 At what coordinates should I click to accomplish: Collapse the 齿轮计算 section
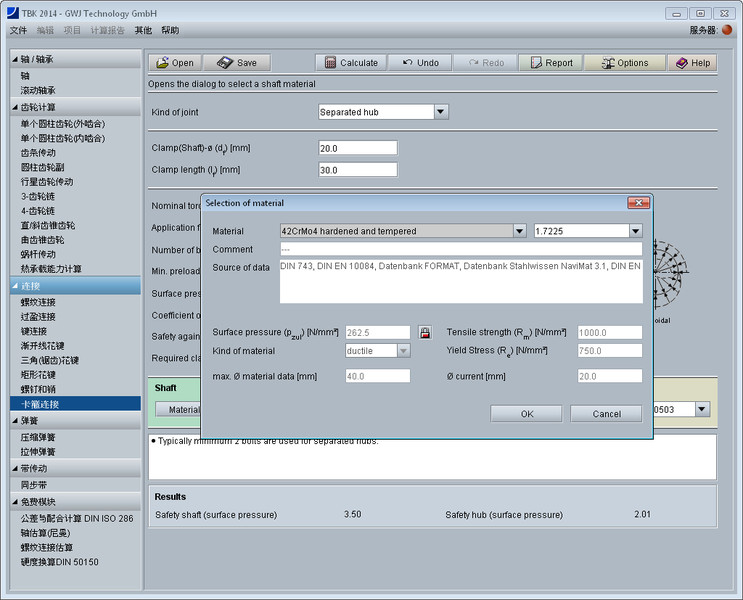38,107
